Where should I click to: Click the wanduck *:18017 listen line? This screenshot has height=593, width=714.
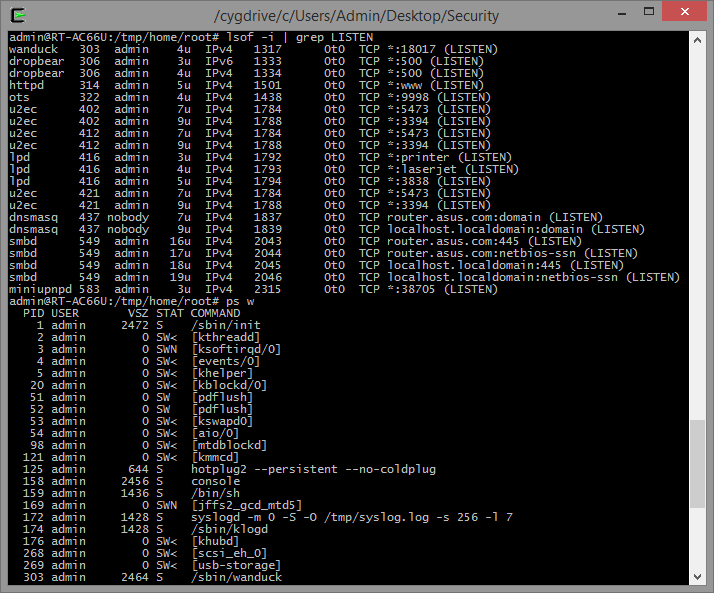(253, 49)
